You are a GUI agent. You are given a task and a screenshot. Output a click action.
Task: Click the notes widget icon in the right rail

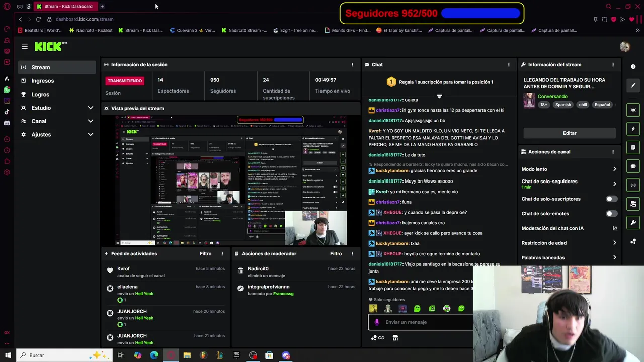[x=633, y=147]
